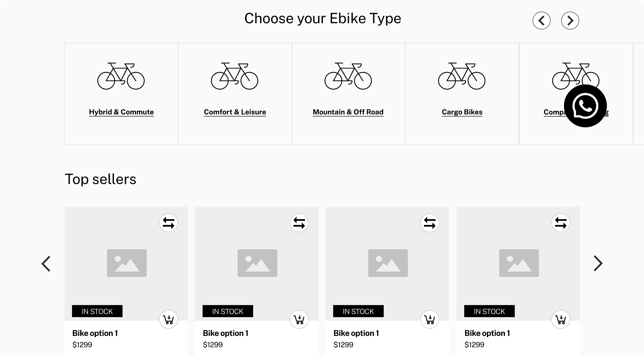Image resolution: width=644 pixels, height=356 pixels.
Task: Open the Cargo Bikes category link
Action: tap(462, 112)
